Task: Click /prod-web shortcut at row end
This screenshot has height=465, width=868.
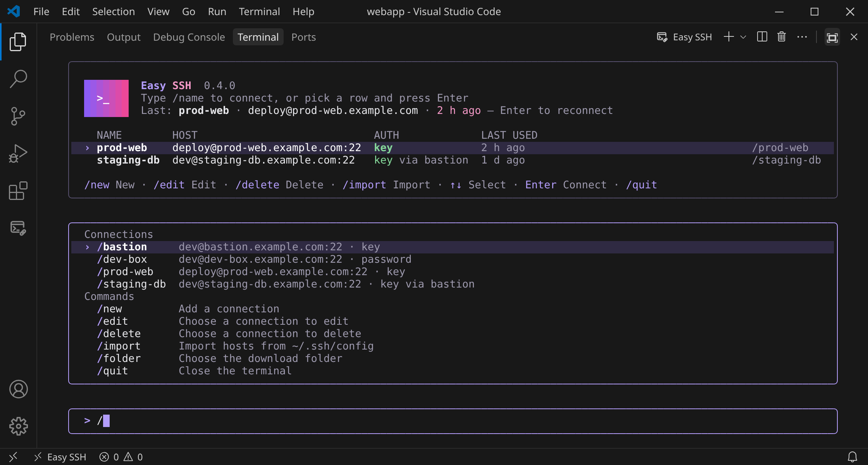Action: pyautogui.click(x=780, y=148)
